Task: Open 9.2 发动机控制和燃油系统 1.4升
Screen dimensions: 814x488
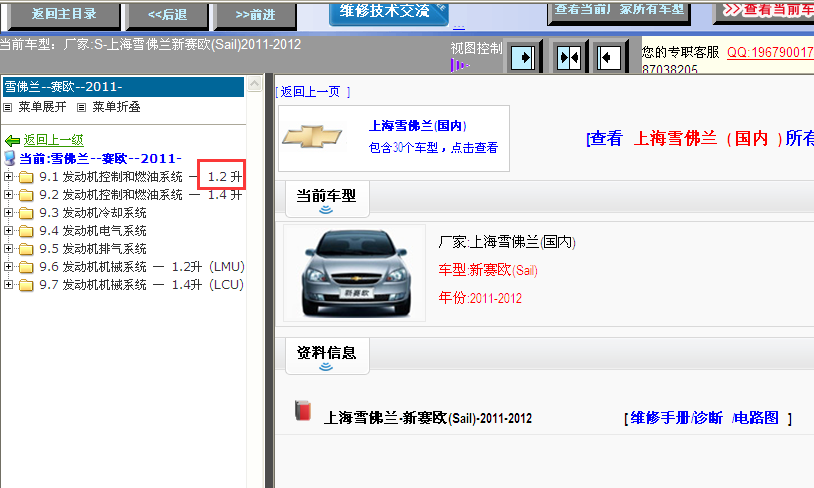Action: [x=141, y=195]
